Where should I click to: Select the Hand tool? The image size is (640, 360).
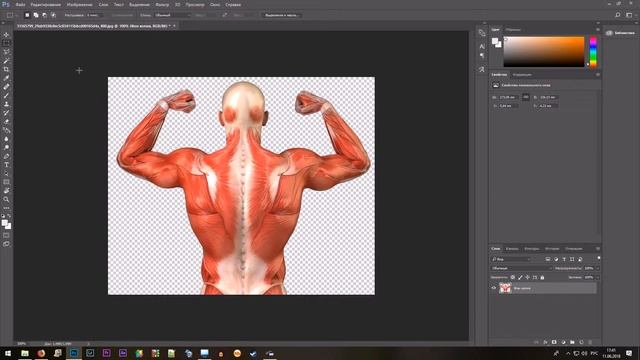coord(6,191)
